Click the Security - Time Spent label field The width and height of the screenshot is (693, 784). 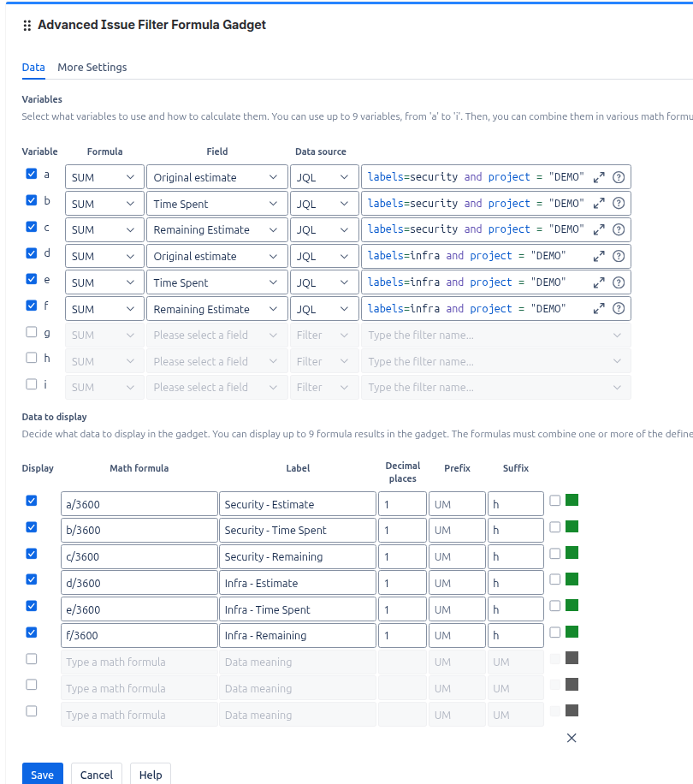tap(297, 531)
